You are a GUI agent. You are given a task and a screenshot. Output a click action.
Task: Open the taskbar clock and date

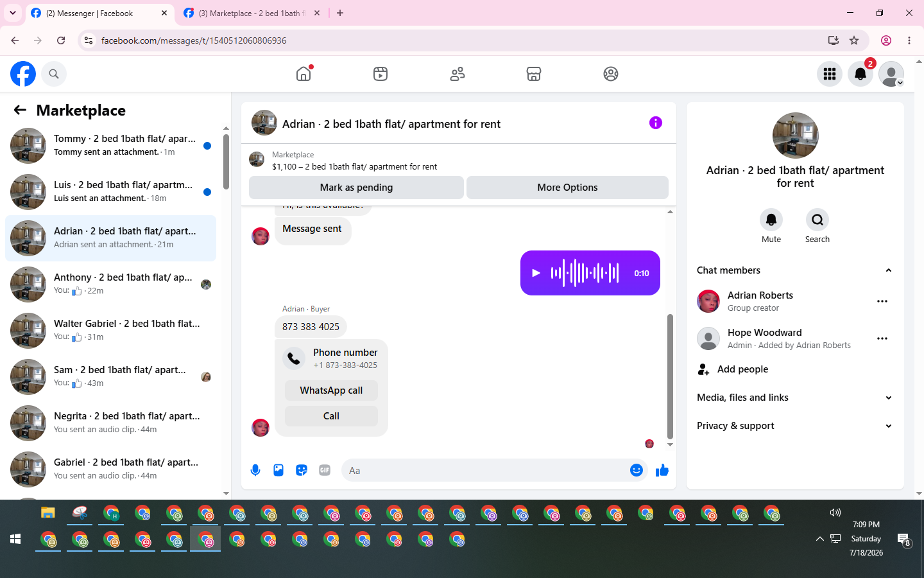coord(866,539)
